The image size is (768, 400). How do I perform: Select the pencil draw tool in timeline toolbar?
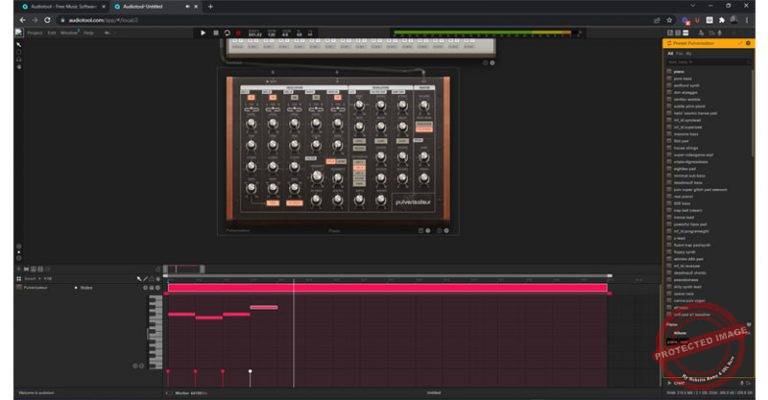145,278
